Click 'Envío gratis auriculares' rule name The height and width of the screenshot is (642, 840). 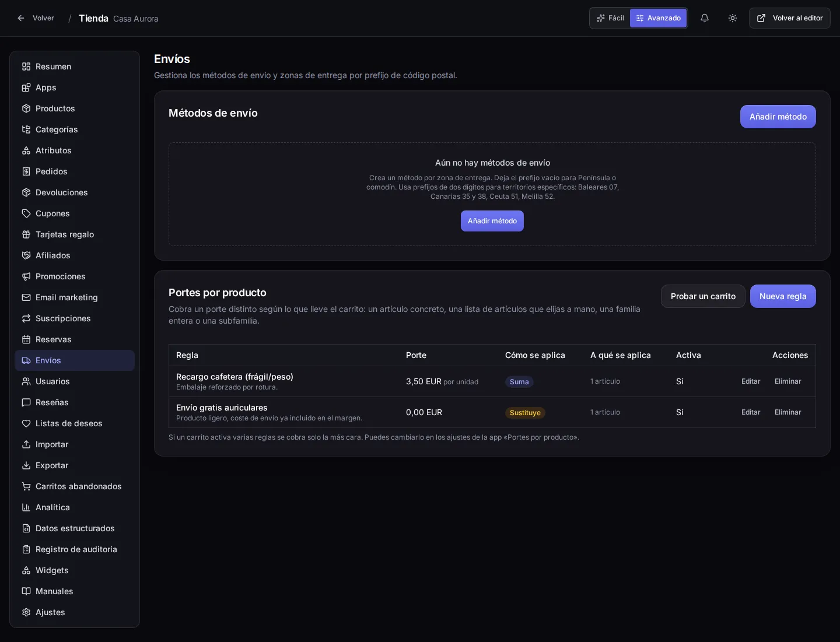click(x=222, y=408)
